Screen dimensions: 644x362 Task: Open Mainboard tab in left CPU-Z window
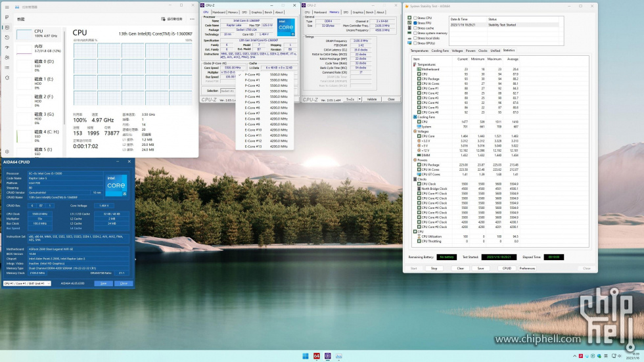[x=218, y=12]
